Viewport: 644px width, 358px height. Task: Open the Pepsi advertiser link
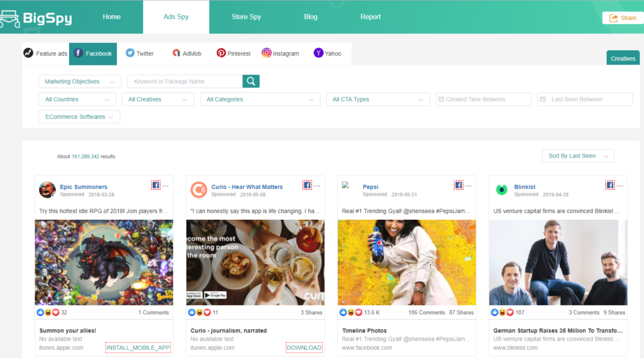tap(370, 187)
